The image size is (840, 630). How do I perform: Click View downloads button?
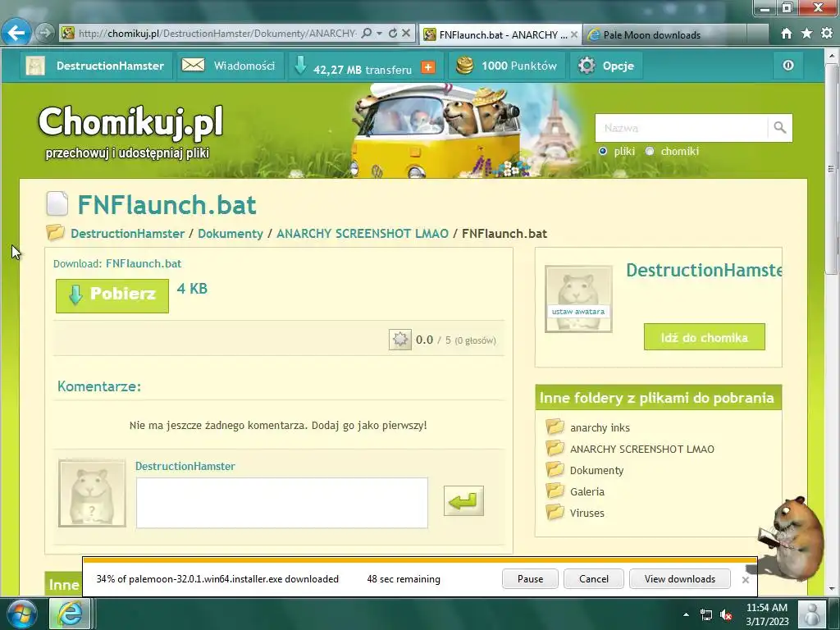(x=680, y=579)
